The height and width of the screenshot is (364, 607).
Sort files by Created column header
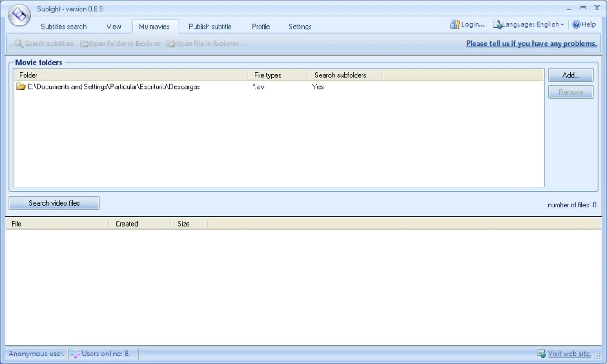pos(140,224)
